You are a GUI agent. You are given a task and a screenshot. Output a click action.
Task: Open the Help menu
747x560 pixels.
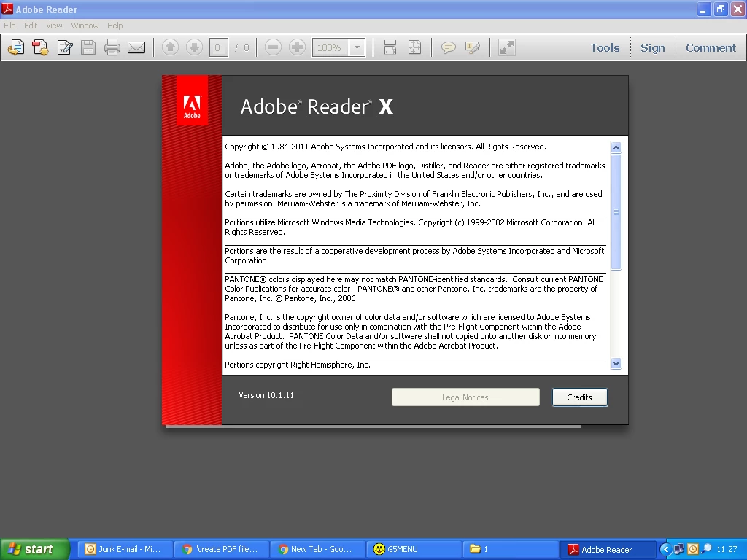[115, 26]
